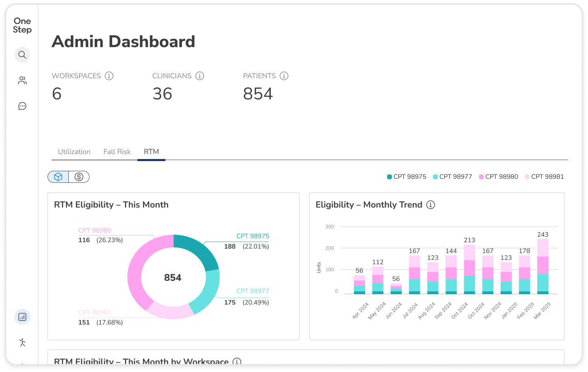The height and width of the screenshot is (372, 588).
Task: Click the CPT 98980 donut label
Action: [x=95, y=230]
